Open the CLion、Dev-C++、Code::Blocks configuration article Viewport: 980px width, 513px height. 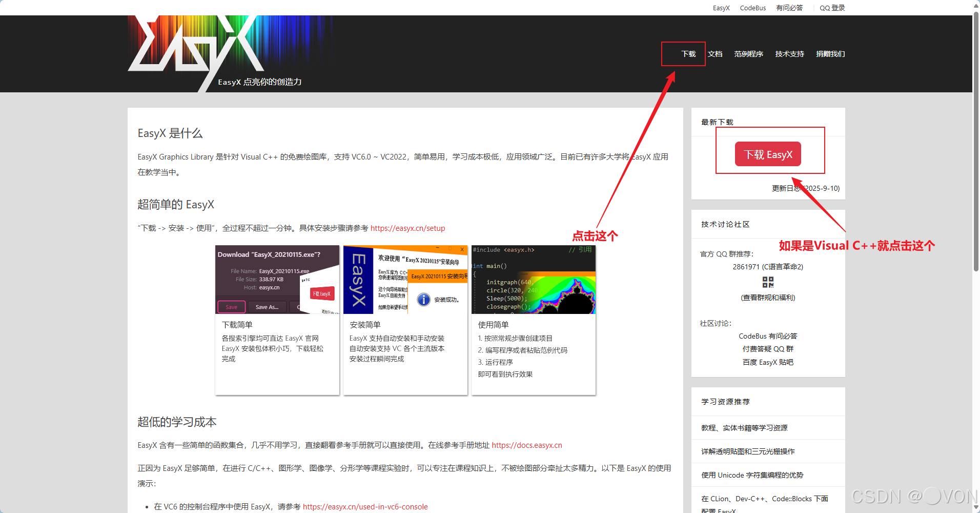click(x=765, y=504)
